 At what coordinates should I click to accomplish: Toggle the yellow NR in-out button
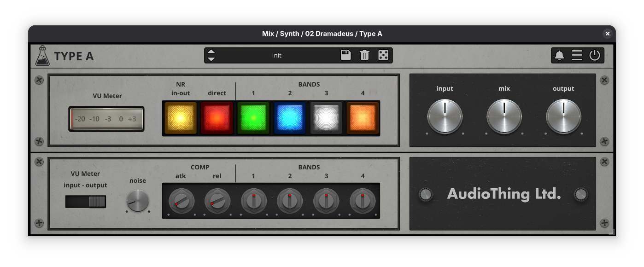181,118
